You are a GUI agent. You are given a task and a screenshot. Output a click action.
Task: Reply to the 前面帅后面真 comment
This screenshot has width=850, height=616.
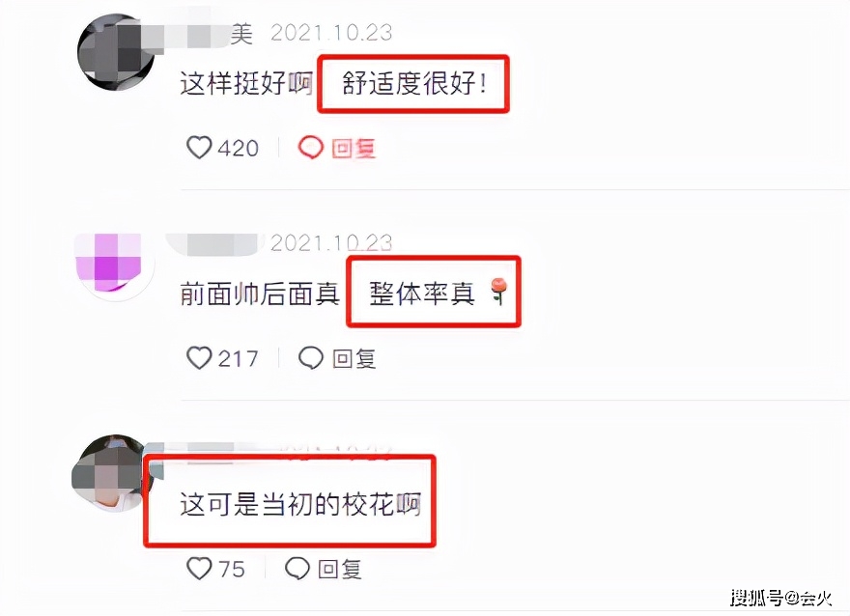click(x=354, y=358)
